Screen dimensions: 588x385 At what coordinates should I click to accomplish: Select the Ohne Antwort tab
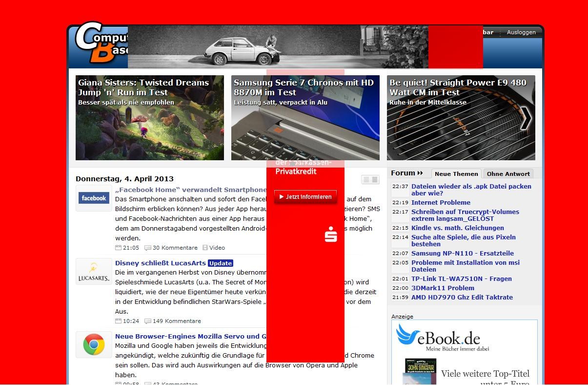(508, 174)
